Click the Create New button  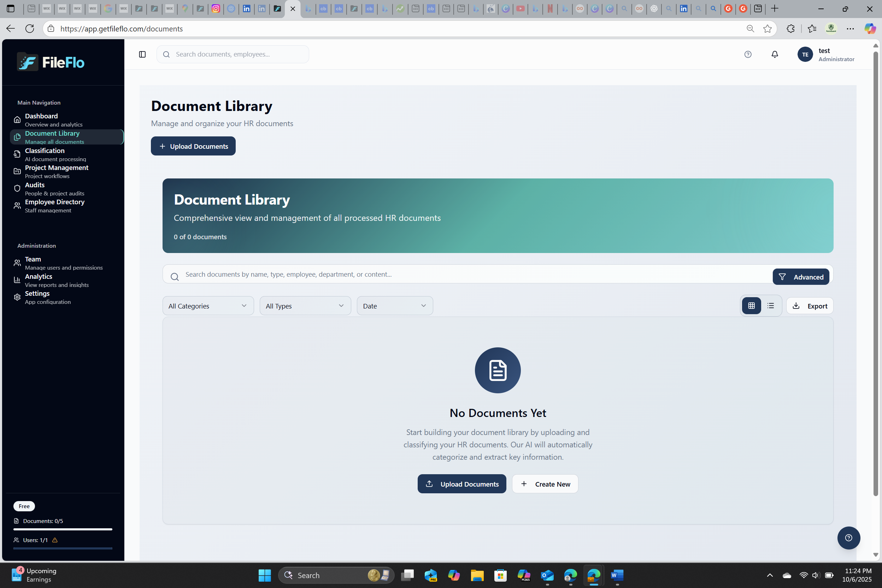[545, 484]
